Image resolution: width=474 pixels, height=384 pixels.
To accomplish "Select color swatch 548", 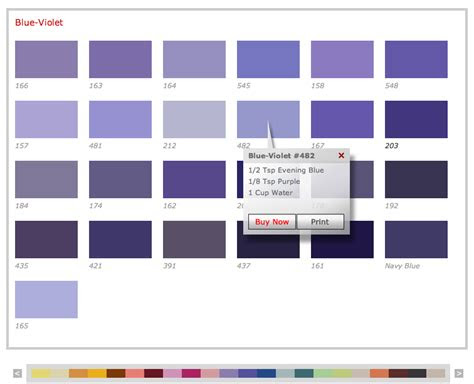I will coord(416,59).
